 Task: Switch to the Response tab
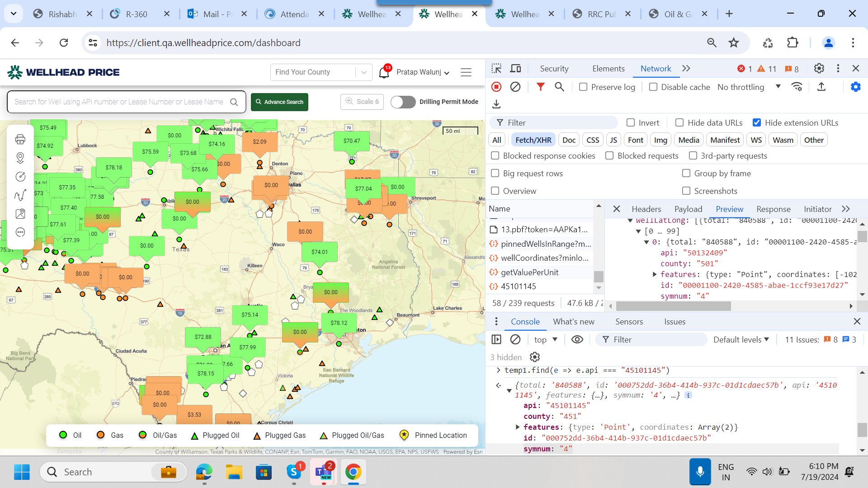773,209
